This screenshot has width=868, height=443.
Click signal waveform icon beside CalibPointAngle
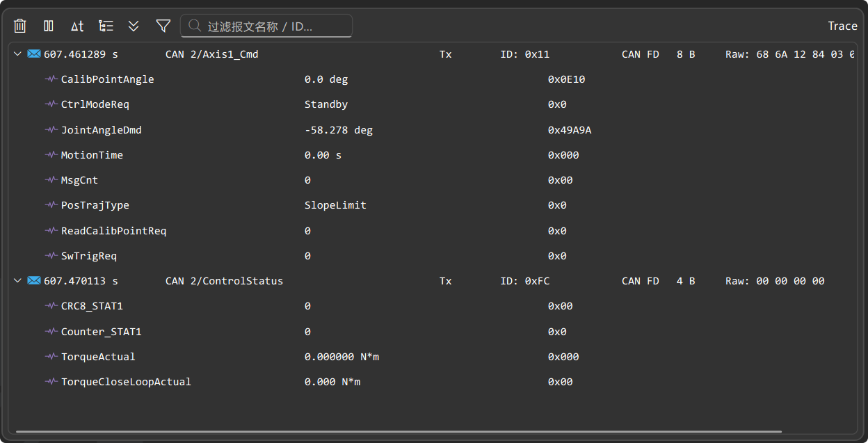[51, 79]
